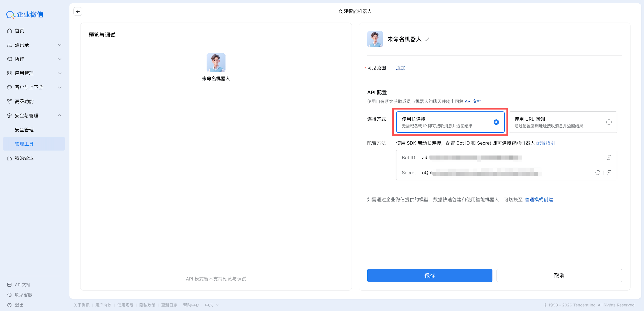Click the 添加 link for 可见范围

pos(400,68)
